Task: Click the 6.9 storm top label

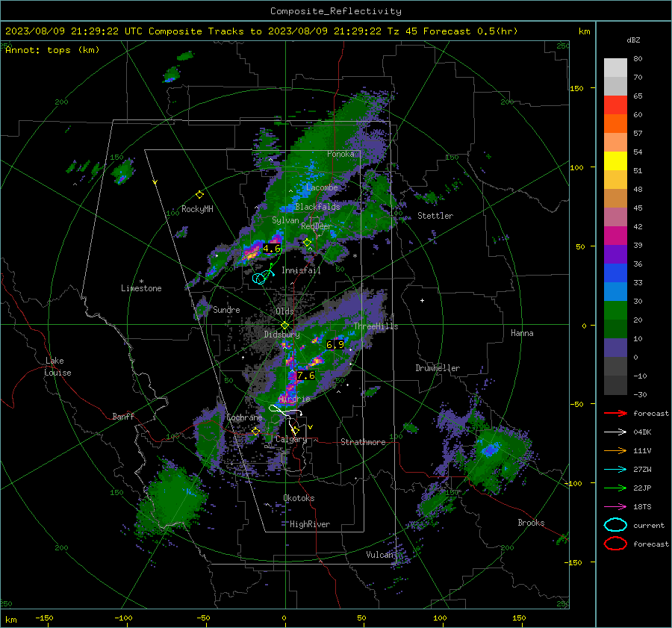Action: 335,345
